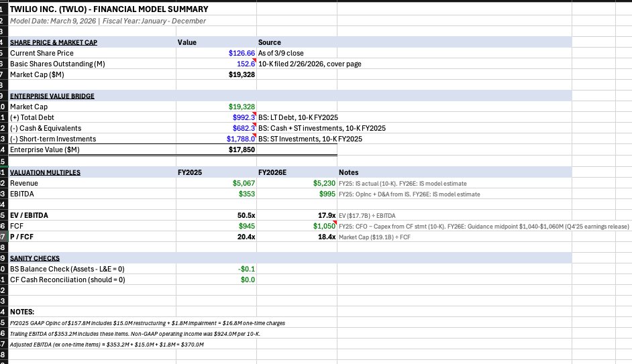The width and height of the screenshot is (632, 364).
Task: Click the 20.4x P/FCF multiple
Action: (246, 237)
